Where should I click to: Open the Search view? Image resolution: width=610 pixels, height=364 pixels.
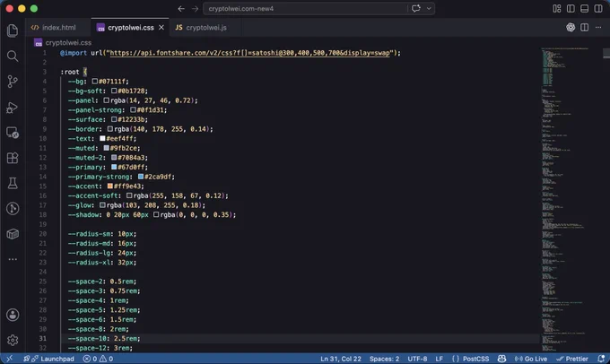click(x=13, y=56)
